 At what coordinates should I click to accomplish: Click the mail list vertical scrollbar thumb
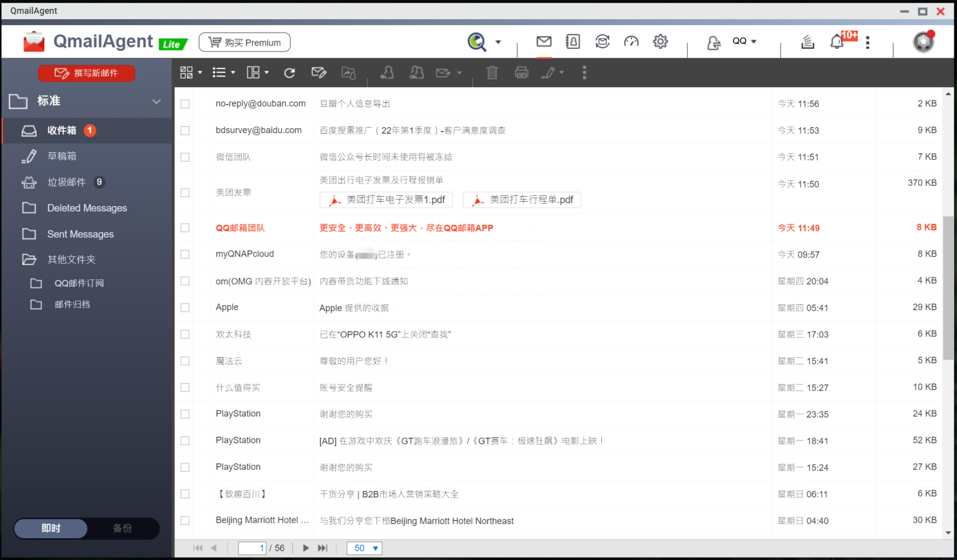pyautogui.click(x=948, y=288)
